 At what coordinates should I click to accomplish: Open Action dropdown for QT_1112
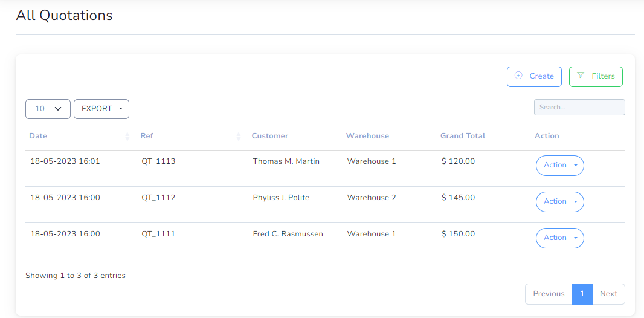pyautogui.click(x=560, y=201)
